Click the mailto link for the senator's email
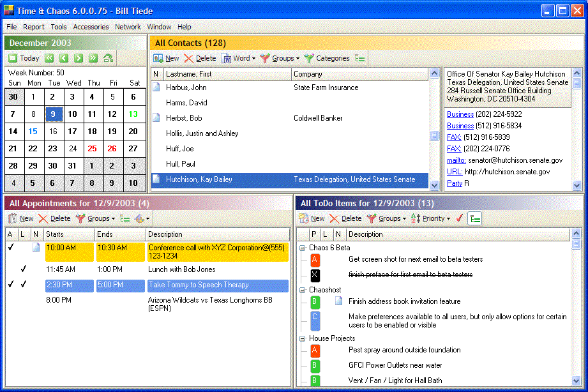Viewport: 588px width, 392px height. pyautogui.click(x=456, y=160)
